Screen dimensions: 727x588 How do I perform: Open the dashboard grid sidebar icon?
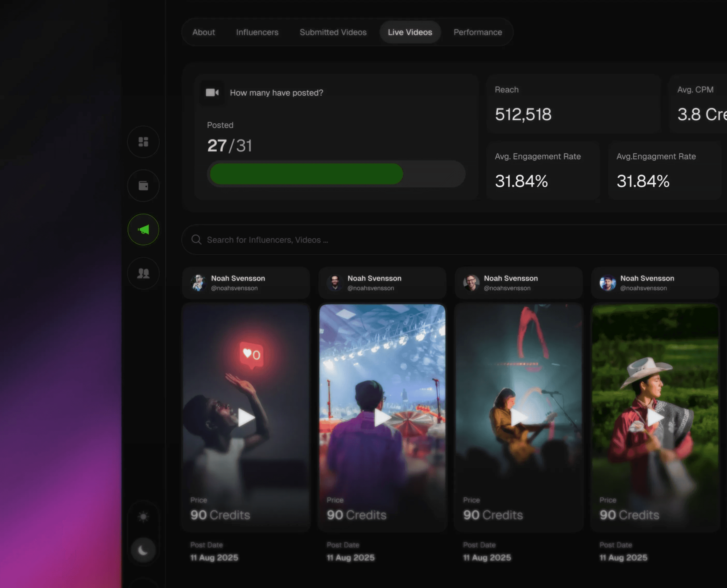click(x=143, y=142)
